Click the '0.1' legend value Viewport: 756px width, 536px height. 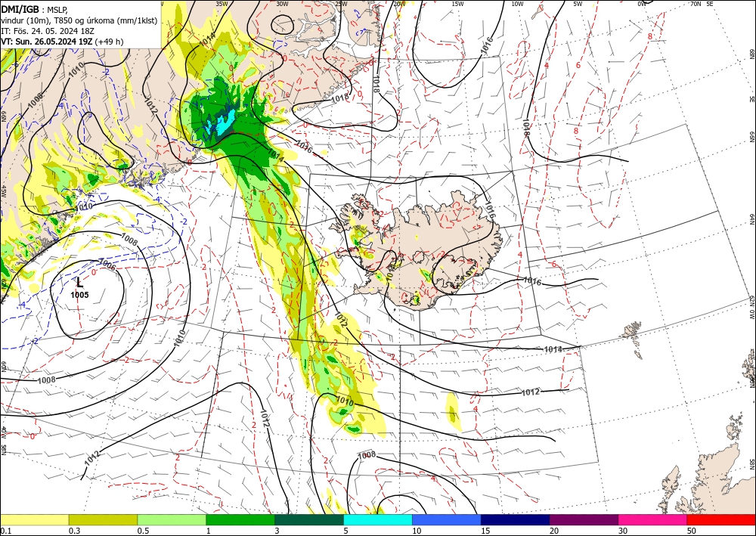click(x=5, y=531)
